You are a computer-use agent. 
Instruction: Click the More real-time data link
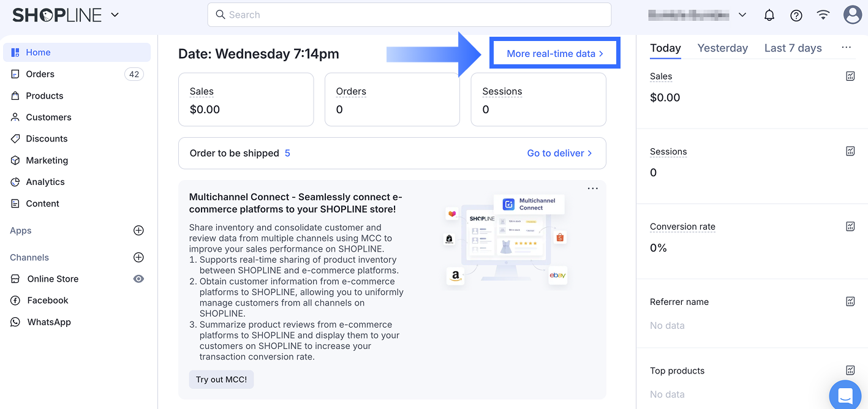tap(554, 54)
